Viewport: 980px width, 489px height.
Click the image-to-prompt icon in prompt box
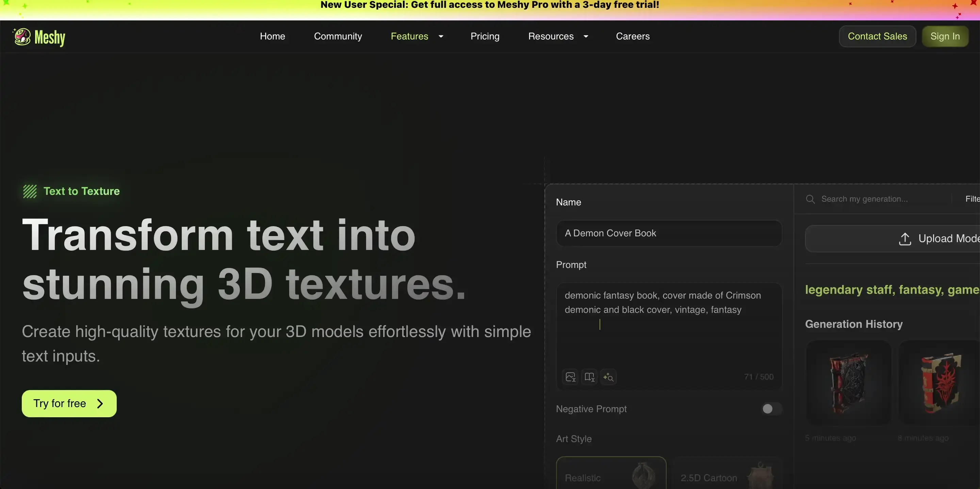click(x=570, y=377)
